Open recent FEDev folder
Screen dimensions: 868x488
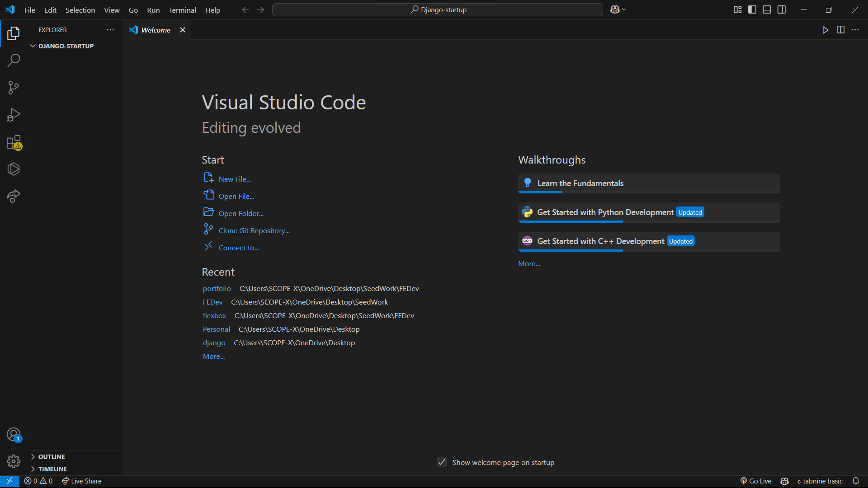(x=212, y=302)
